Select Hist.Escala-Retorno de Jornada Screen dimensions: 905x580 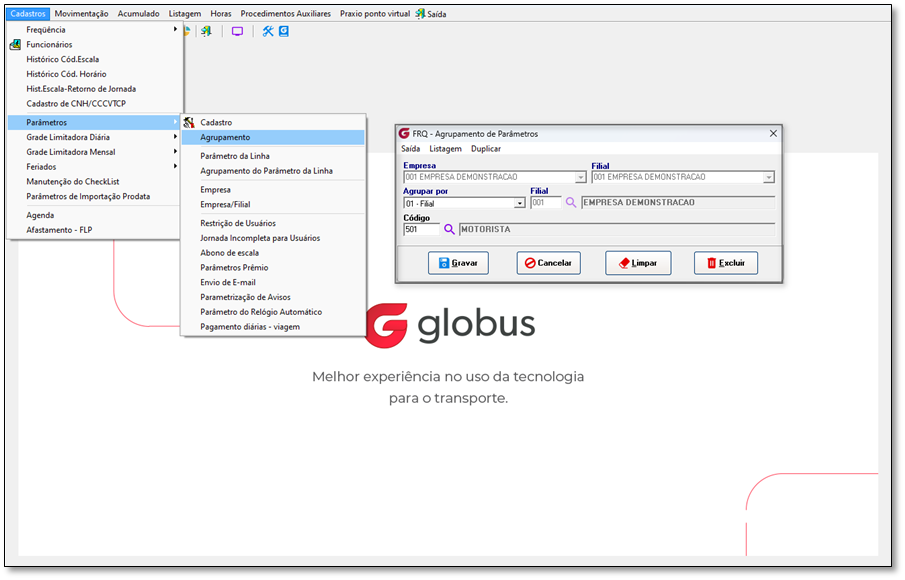95,89
